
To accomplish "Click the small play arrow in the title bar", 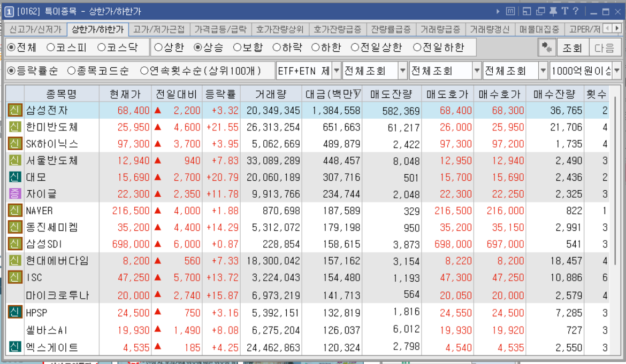I will [498, 12].
